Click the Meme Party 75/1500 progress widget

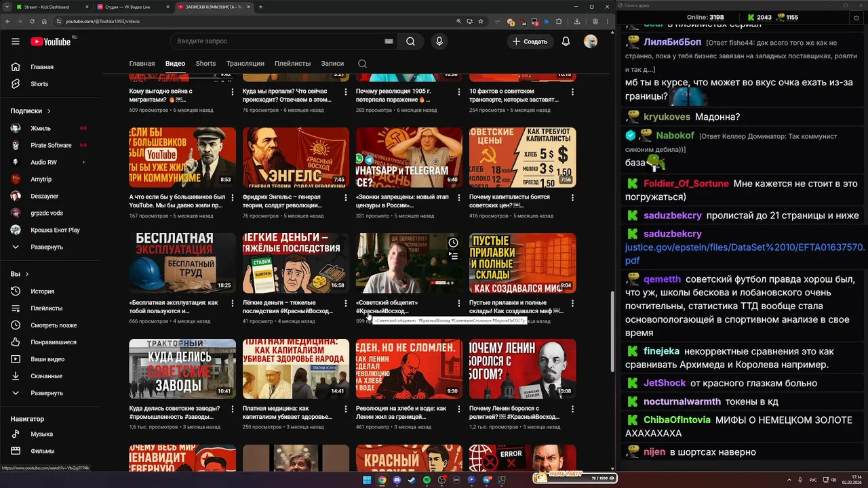click(575, 478)
